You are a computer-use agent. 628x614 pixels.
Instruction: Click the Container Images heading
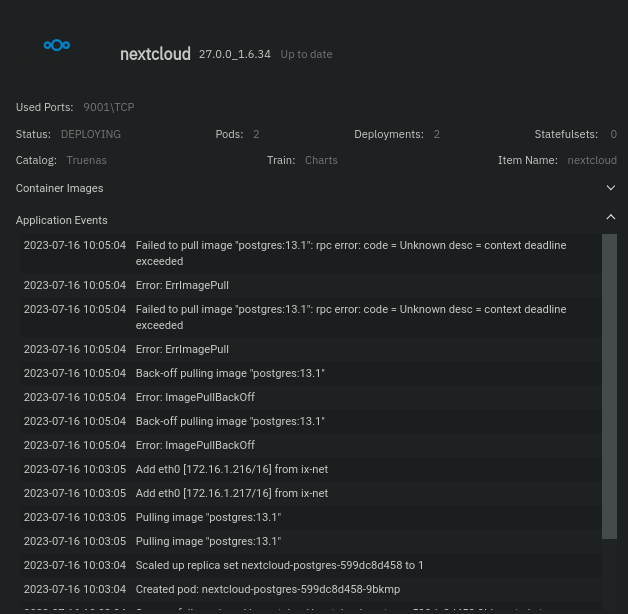[59, 188]
